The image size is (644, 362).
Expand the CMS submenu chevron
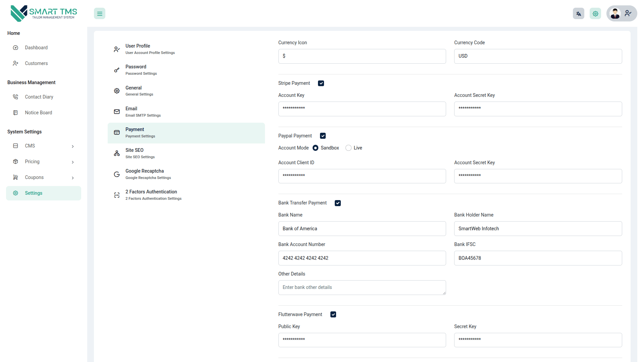(73, 146)
